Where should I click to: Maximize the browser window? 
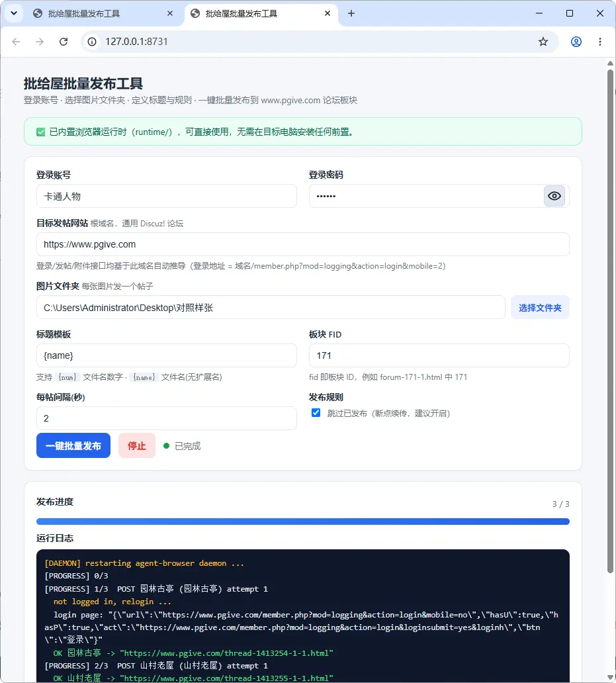point(570,13)
